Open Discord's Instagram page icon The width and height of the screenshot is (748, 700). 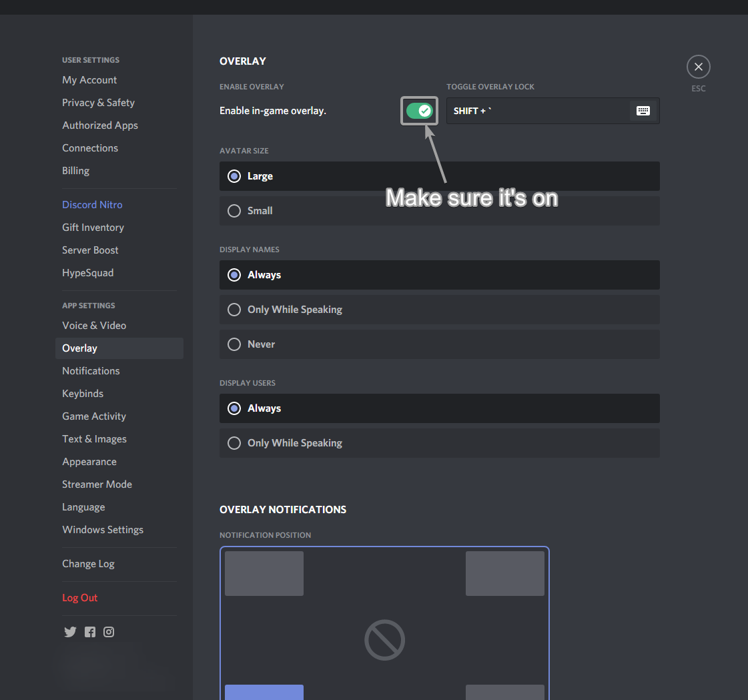coord(109,632)
